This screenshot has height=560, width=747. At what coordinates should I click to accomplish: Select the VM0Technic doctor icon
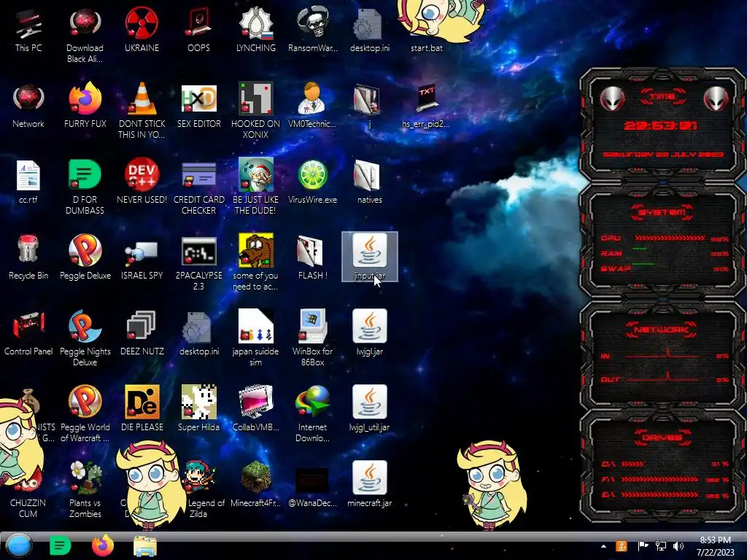click(312, 106)
